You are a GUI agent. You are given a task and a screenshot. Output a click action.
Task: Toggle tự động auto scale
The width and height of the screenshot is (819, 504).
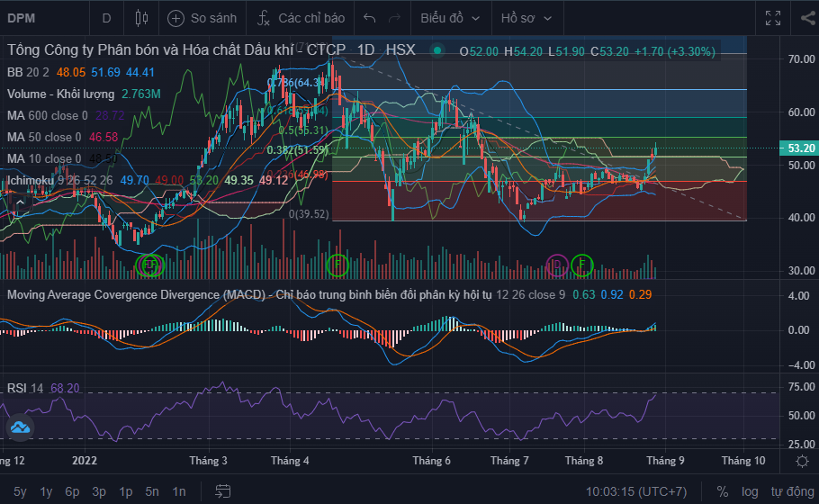coord(792,491)
